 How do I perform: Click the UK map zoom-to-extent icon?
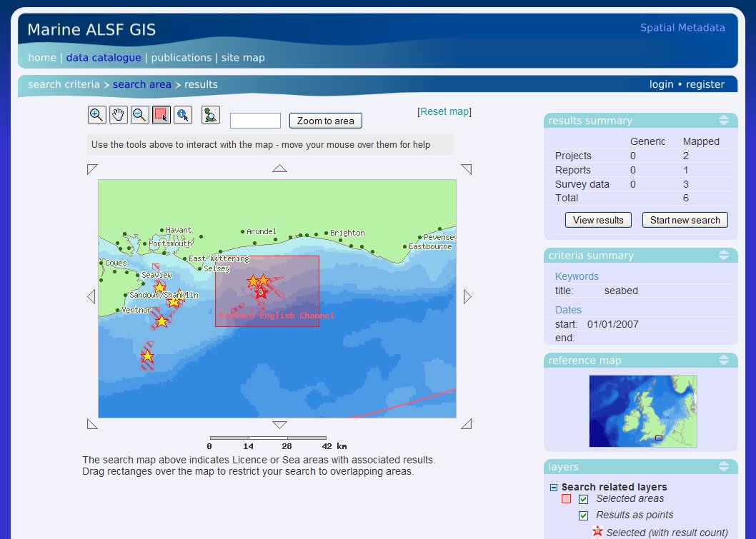pyautogui.click(x=211, y=115)
